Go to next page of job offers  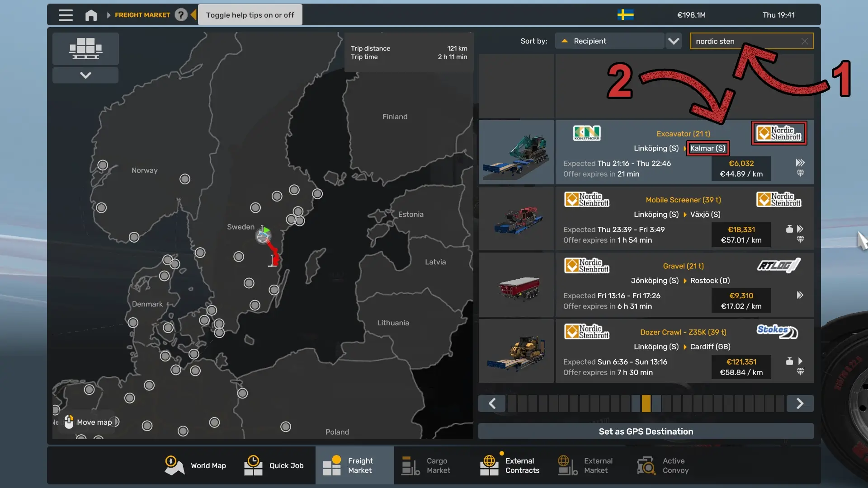pos(800,404)
